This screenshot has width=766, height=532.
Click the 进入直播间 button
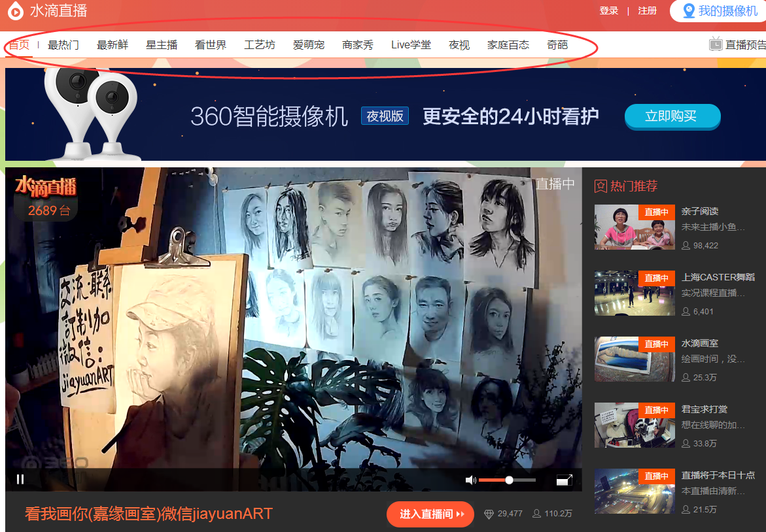click(x=430, y=514)
